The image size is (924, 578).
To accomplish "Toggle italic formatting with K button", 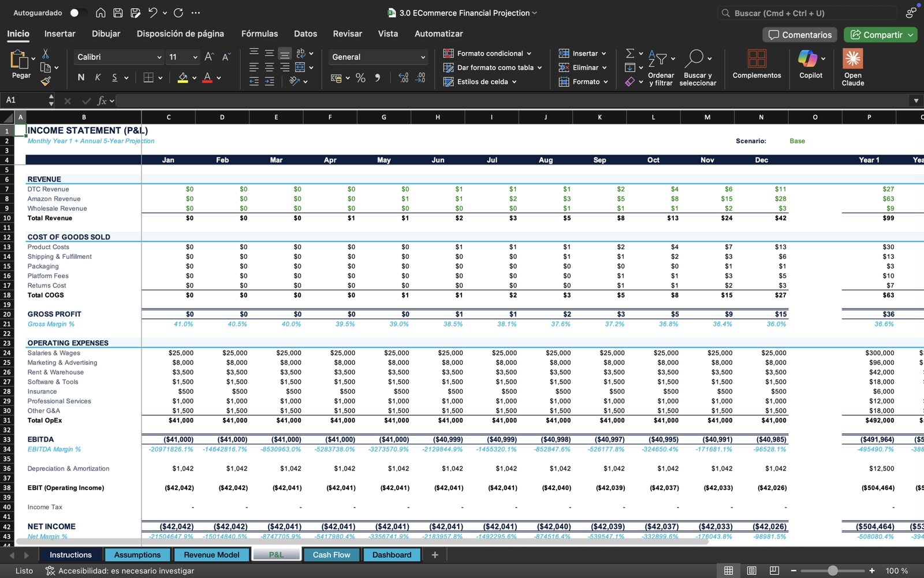I will point(98,77).
